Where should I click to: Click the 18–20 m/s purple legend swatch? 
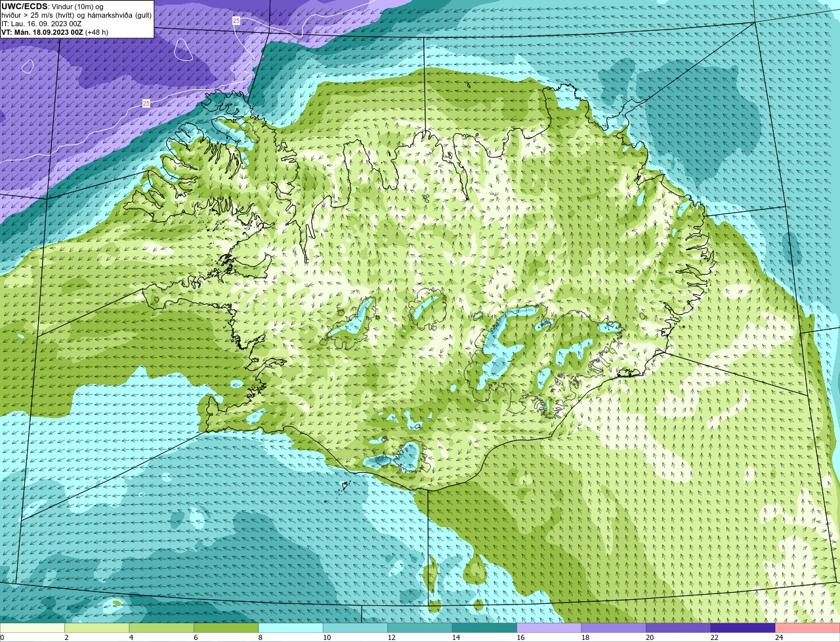[x=614, y=628]
